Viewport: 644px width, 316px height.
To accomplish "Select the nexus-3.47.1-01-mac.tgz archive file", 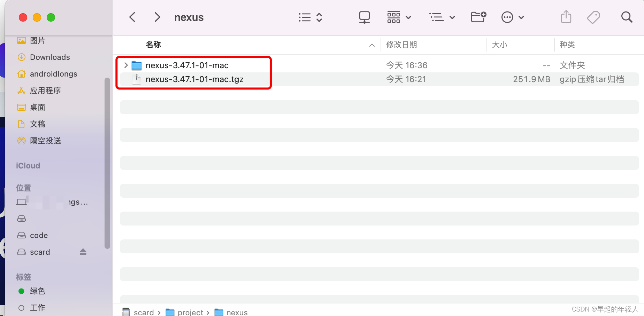I will [x=379, y=79].
